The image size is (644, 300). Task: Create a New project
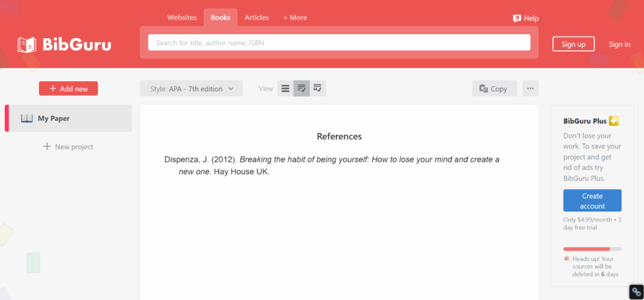(69, 147)
